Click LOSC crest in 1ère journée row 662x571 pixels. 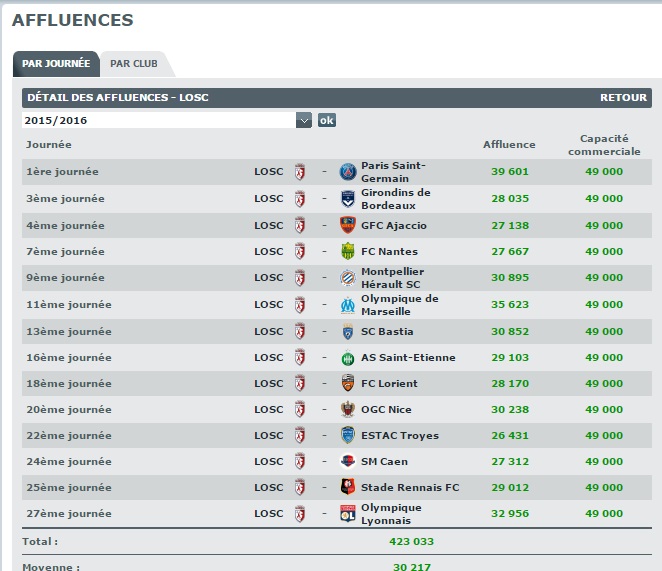pos(300,172)
